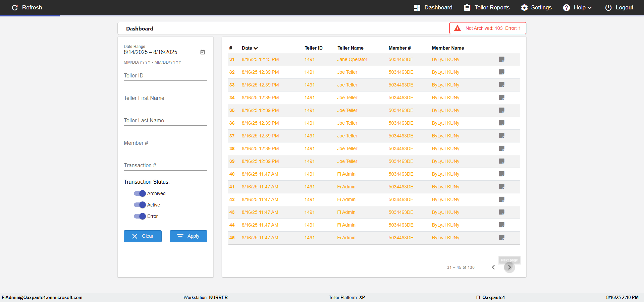644x302 pixels.
Task: Clear all filters with Clear button
Action: click(143, 236)
